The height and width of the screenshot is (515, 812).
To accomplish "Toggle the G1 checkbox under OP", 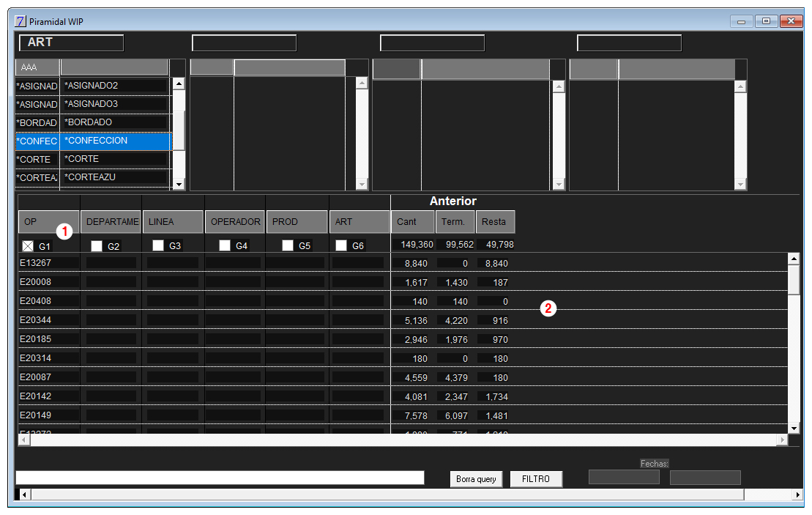I will coord(28,246).
